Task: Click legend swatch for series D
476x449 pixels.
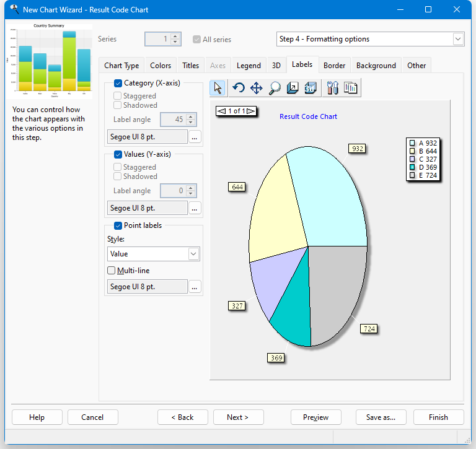Action: tap(412, 167)
